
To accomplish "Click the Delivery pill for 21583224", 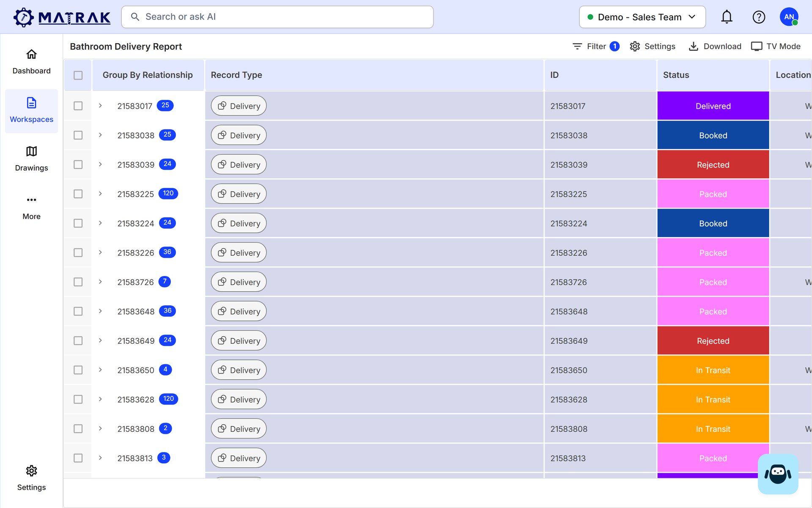I will pos(239,223).
